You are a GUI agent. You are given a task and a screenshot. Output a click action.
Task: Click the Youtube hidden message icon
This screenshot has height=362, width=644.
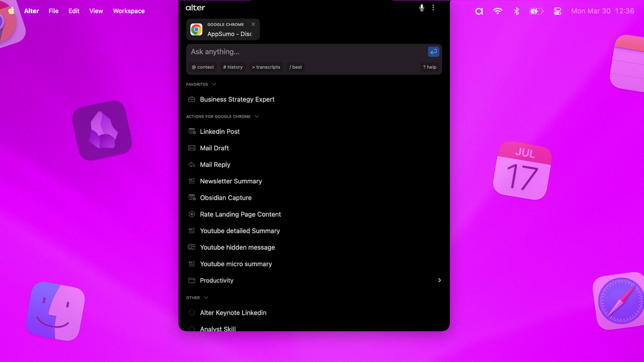(x=191, y=247)
